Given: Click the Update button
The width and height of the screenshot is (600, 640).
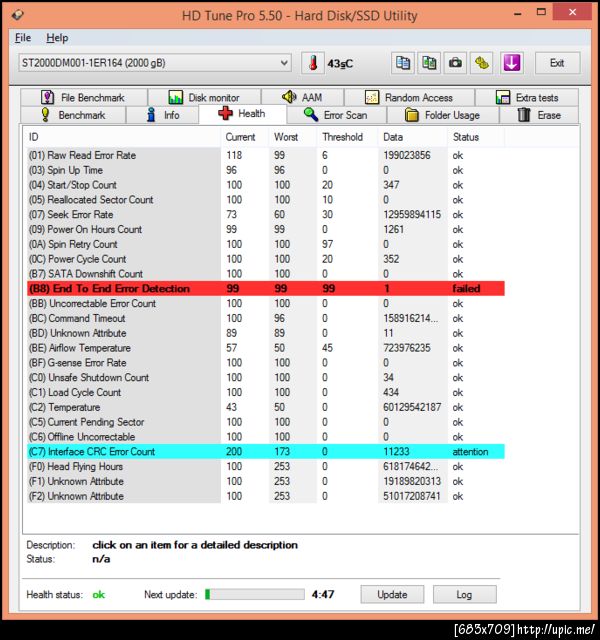Looking at the screenshot, I should 392,594.
